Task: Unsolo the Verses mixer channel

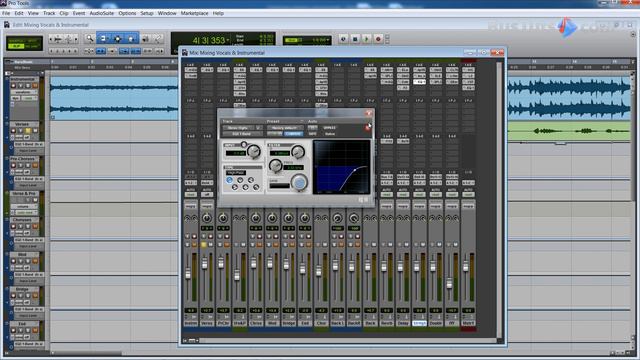Action: [204, 244]
